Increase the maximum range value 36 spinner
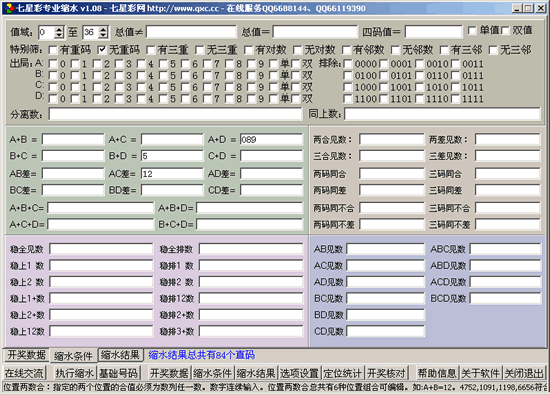The image size is (550, 395). click(103, 29)
